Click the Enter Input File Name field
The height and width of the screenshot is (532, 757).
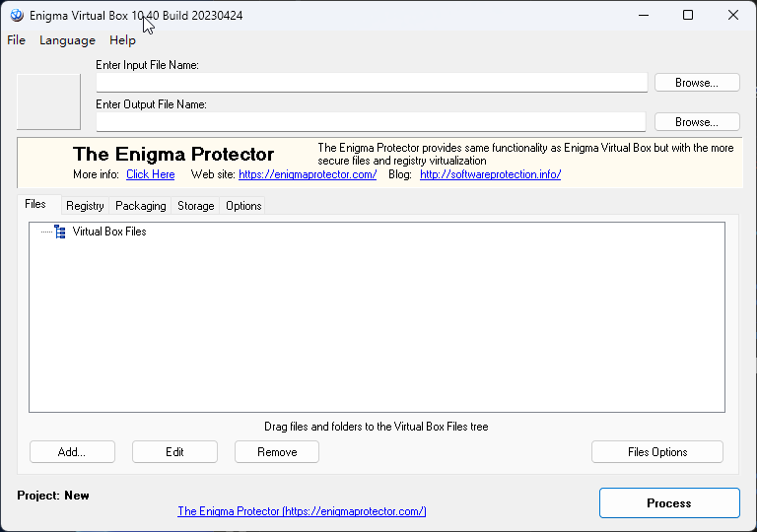click(x=372, y=83)
